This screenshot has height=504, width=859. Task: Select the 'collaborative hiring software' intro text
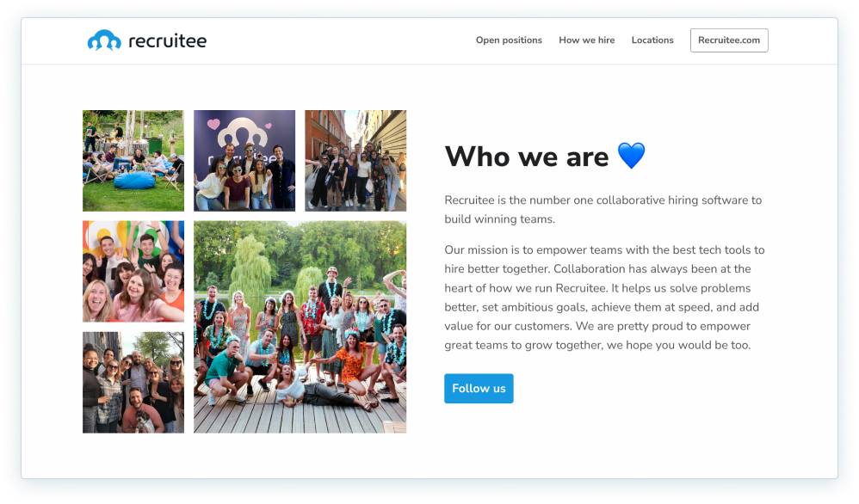[603, 209]
